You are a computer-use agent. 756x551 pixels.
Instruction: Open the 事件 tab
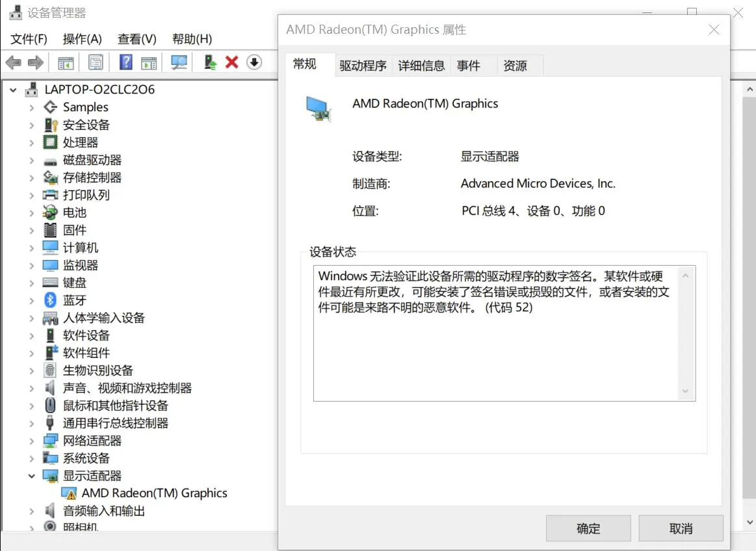(468, 66)
